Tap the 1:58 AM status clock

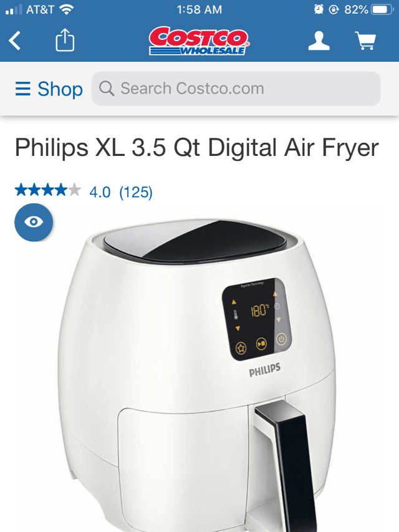199,9
